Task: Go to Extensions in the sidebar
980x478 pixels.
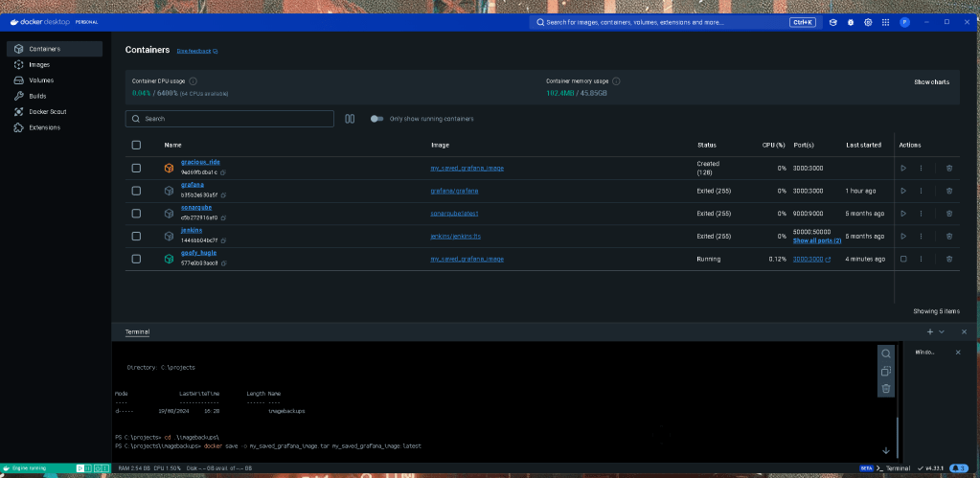Action: pos(55,127)
